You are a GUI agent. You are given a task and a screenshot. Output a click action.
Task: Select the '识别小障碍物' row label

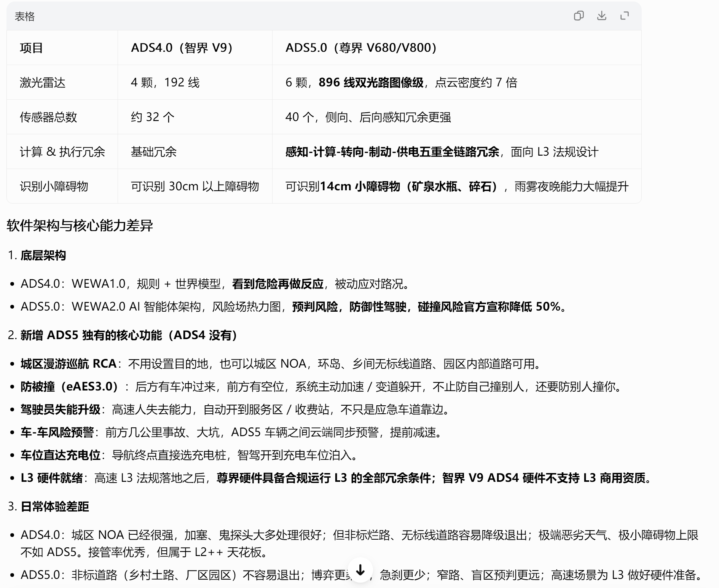click(54, 186)
